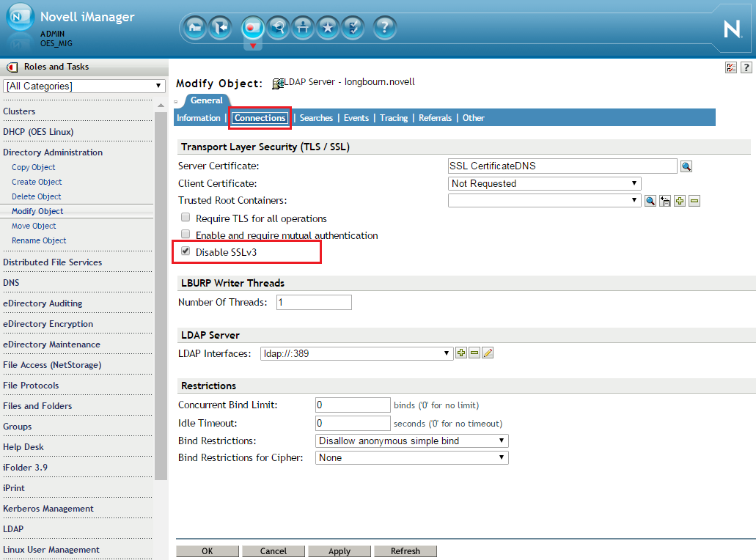Expand the eDirectory Maintenance category

pyautogui.click(x=51, y=345)
